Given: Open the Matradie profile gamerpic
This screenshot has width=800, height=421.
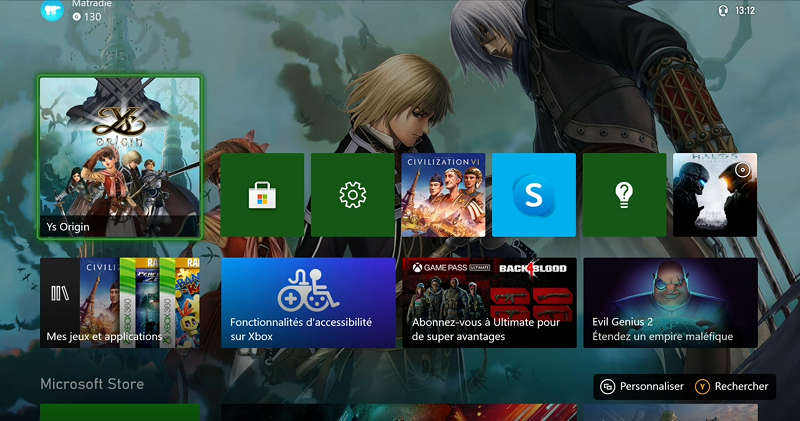Looking at the screenshot, I should 52,11.
